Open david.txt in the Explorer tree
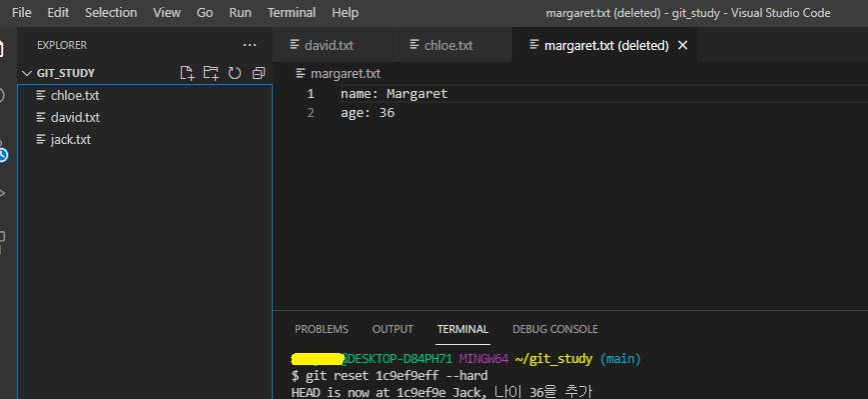 click(x=145, y=117)
